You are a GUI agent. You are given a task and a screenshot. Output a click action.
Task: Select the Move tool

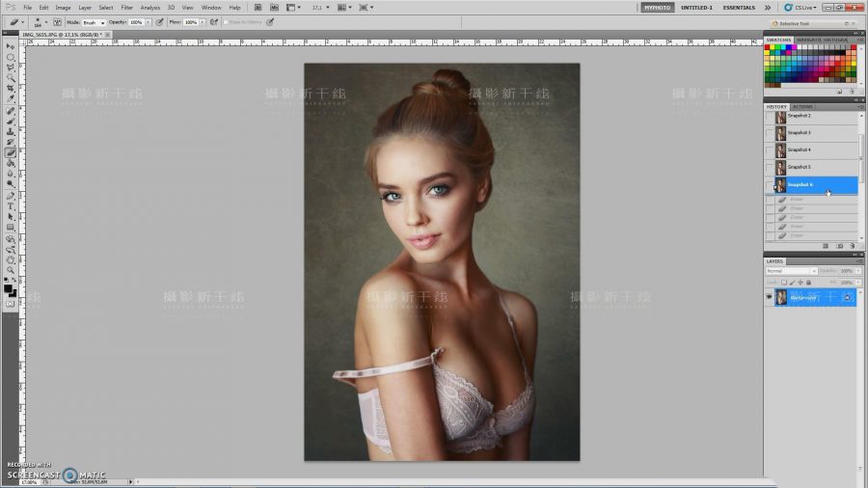pyautogui.click(x=11, y=46)
